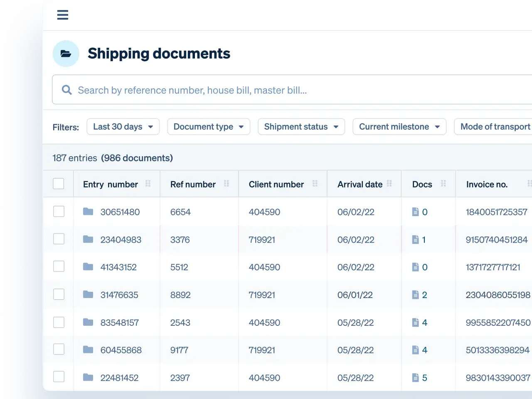
Task: Click document icon in row 31476635
Action: pos(415,295)
